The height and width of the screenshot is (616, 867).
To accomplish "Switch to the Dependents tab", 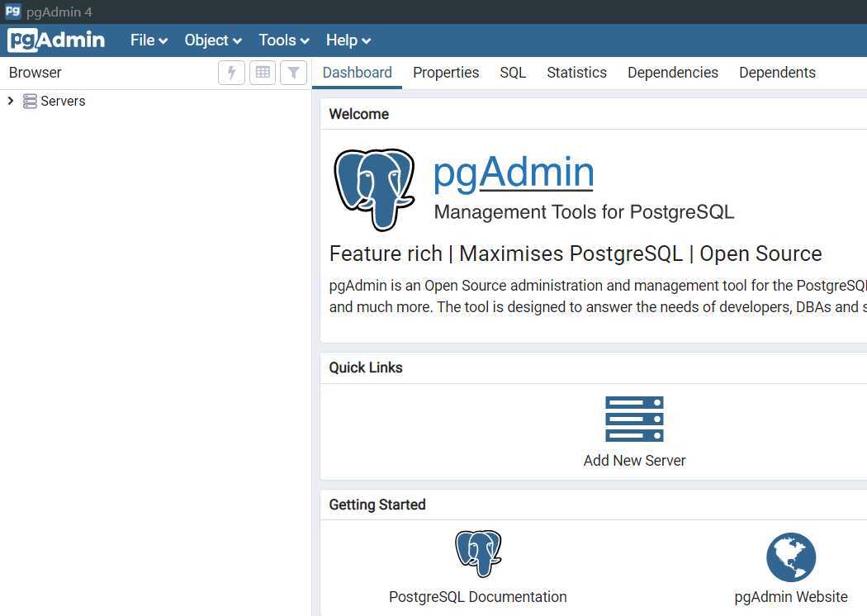I will coord(777,73).
